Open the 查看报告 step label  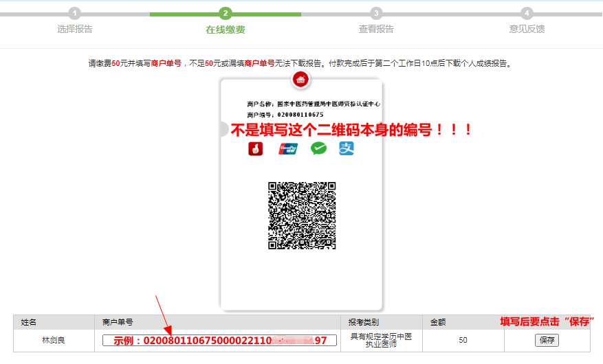click(376, 30)
